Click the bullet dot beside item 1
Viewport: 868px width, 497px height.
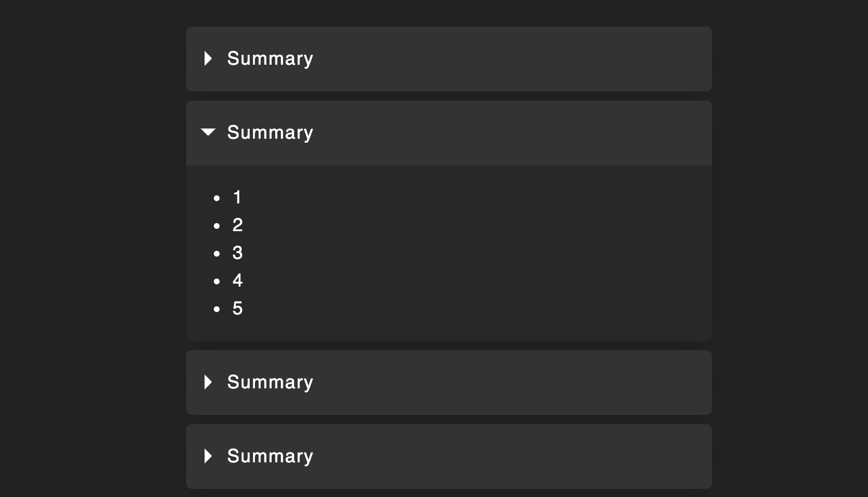pos(217,198)
